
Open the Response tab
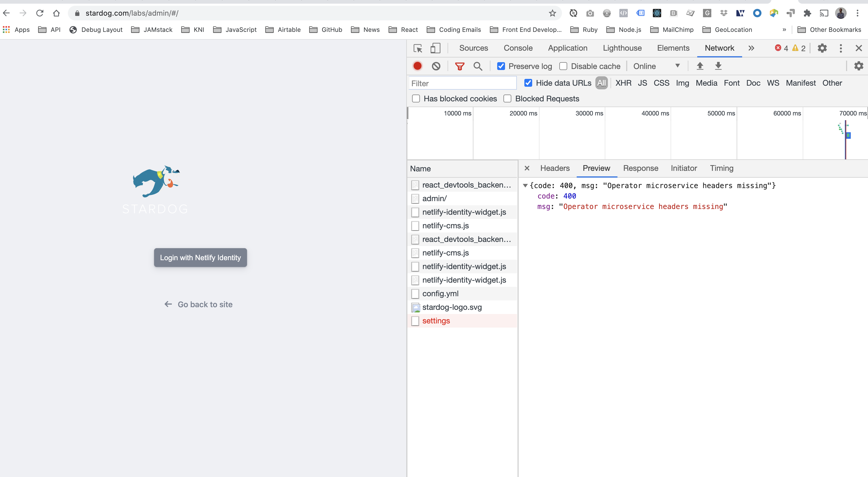640,168
